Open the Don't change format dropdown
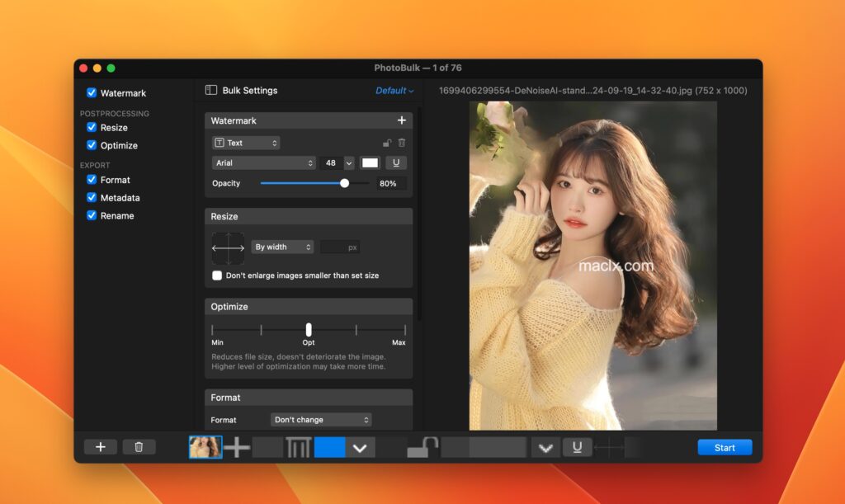 pos(320,419)
